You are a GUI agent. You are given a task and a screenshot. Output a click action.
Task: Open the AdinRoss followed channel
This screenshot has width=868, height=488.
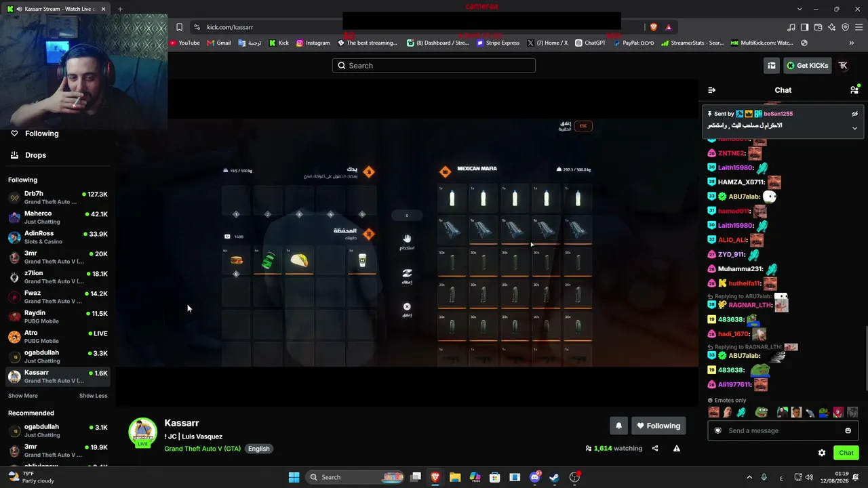(x=58, y=237)
